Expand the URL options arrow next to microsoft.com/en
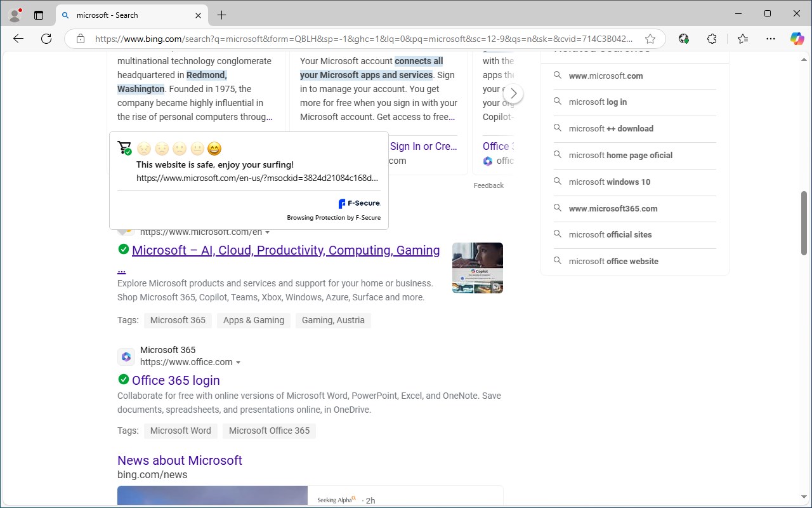 (267, 232)
